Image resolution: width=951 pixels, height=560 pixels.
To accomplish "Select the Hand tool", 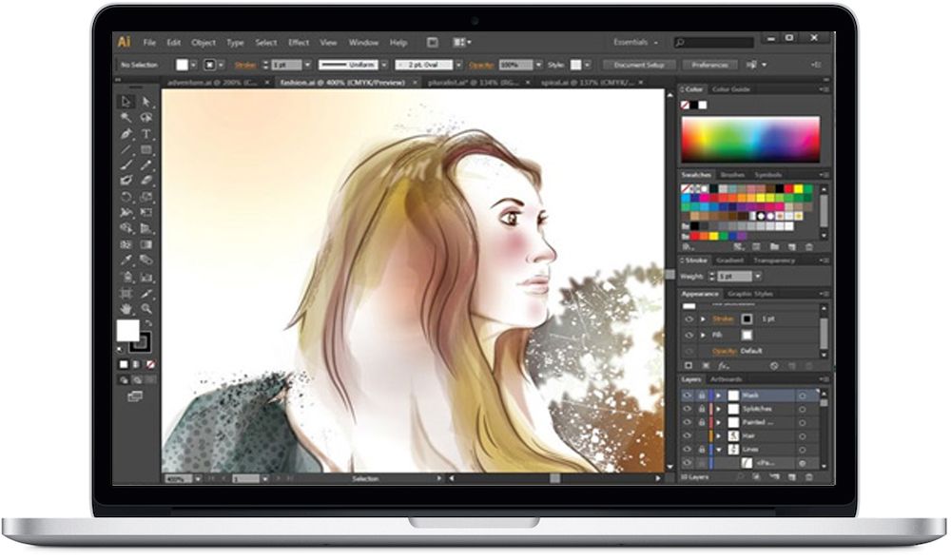I will 126,308.
